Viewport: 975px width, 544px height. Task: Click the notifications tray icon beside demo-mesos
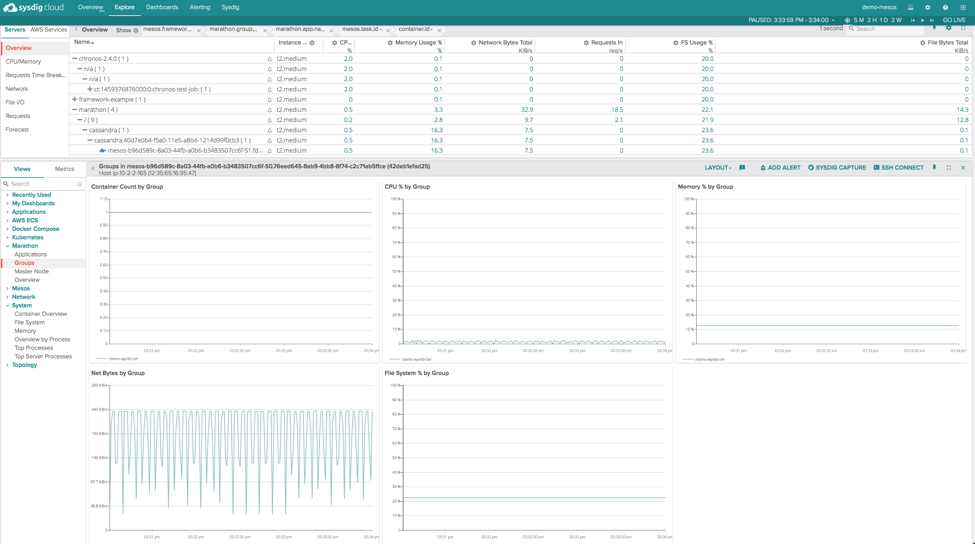pos(910,7)
